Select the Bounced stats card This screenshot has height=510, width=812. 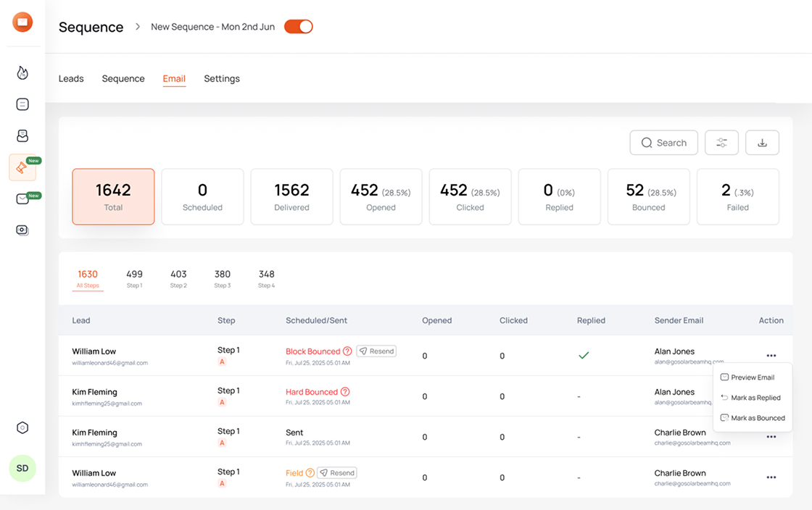[x=648, y=196]
